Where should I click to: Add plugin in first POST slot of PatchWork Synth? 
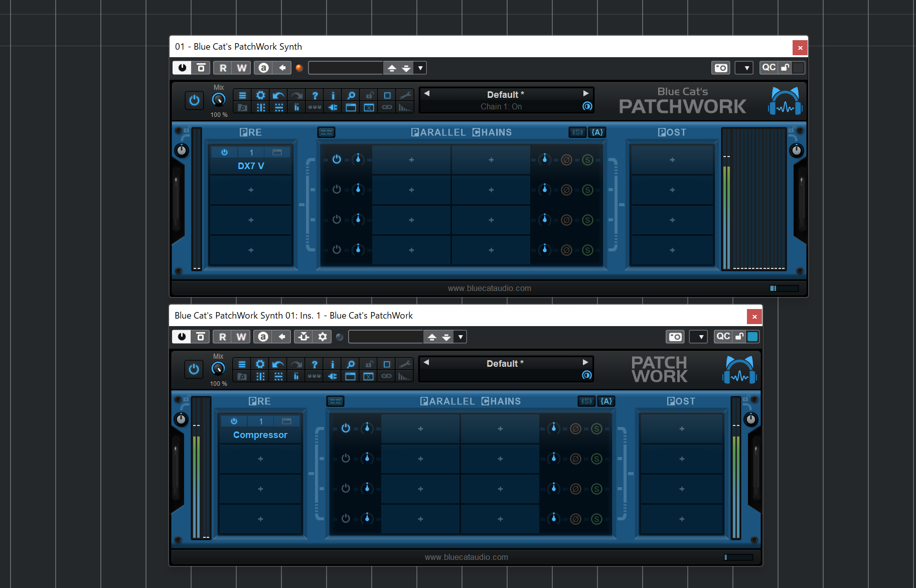pos(672,160)
